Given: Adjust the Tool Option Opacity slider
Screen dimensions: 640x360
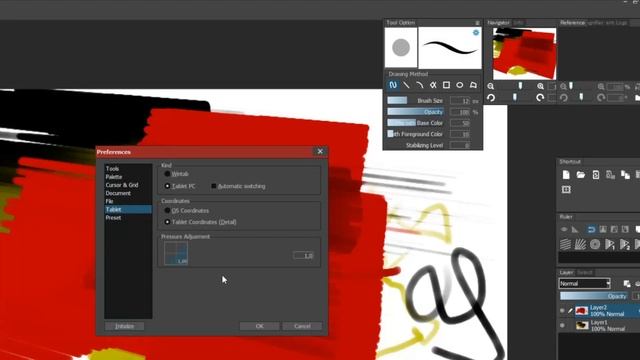Looking at the screenshot, I should click(416, 112).
